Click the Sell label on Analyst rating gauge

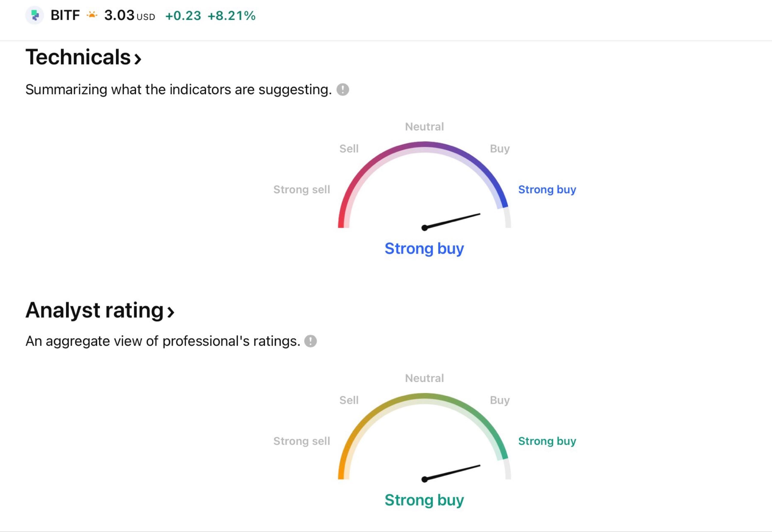coord(349,400)
